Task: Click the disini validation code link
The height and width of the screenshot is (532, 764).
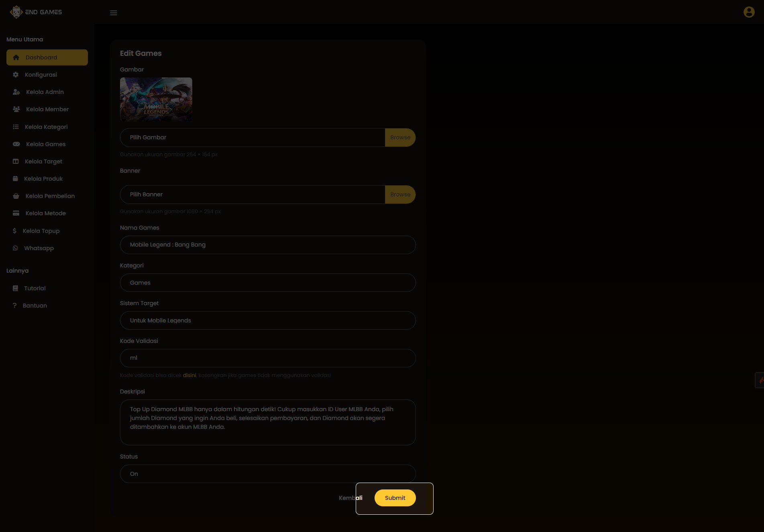Action: pos(189,375)
